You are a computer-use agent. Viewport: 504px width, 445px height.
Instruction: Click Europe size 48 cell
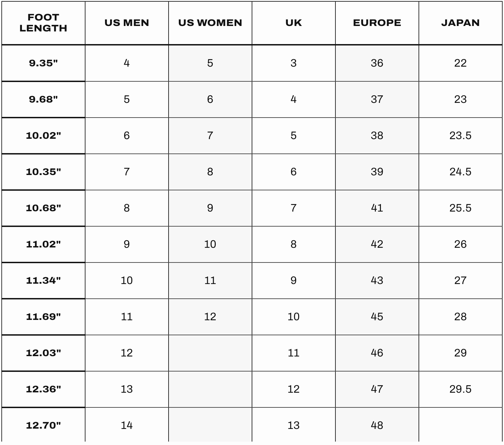pyautogui.click(x=377, y=426)
